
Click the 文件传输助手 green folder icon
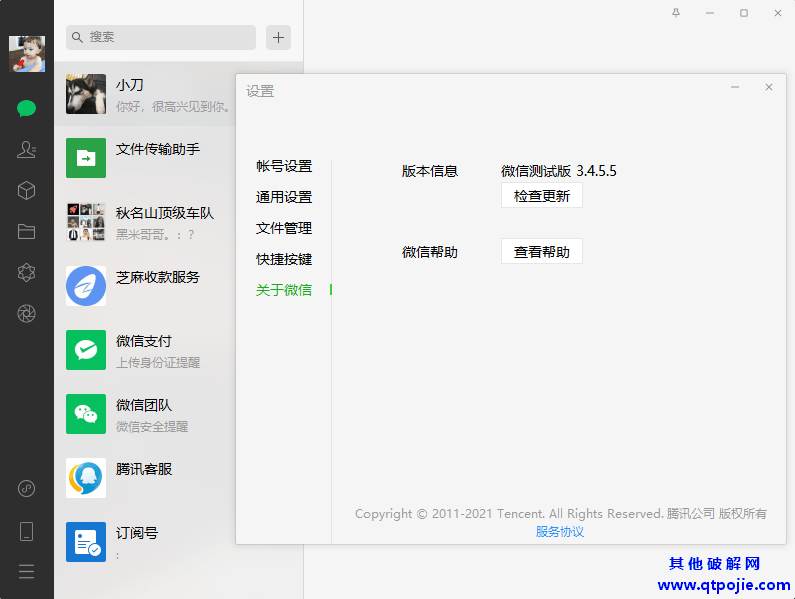(x=86, y=158)
